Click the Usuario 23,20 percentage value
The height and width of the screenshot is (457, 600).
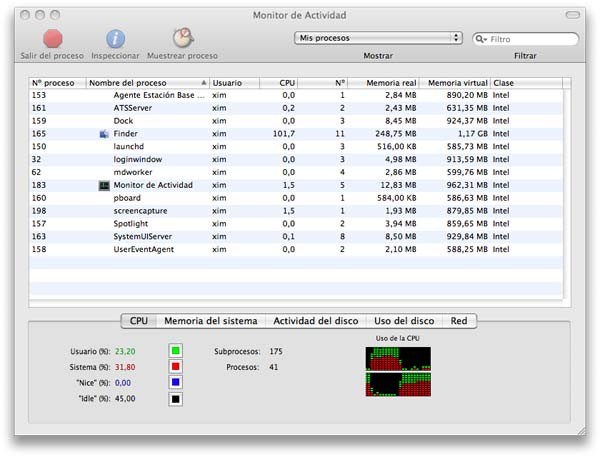coord(125,351)
